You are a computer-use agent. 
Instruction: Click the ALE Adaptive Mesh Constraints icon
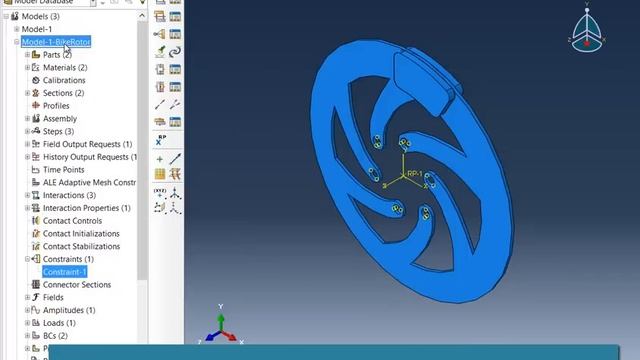[x=36, y=182]
